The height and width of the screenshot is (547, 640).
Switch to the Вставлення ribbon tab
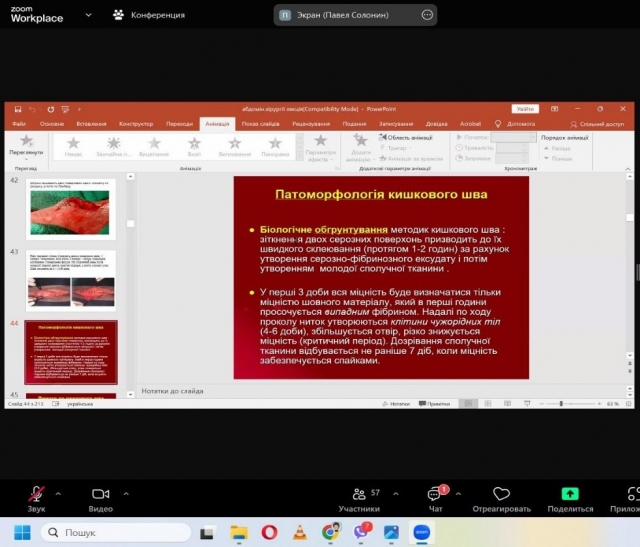(90, 124)
